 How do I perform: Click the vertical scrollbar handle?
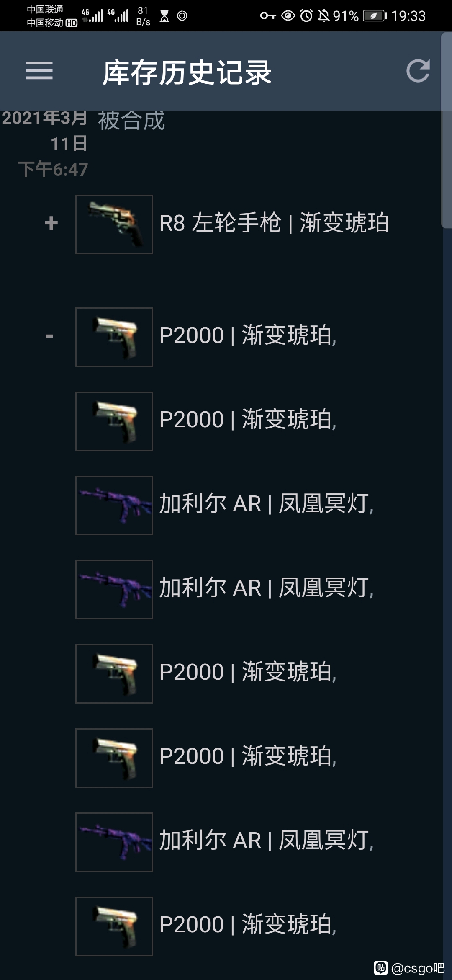tap(447, 130)
